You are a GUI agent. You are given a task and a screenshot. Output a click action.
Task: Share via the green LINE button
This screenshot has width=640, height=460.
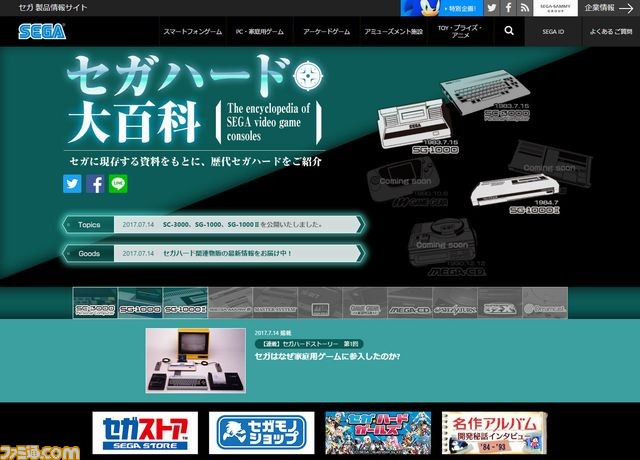118,184
